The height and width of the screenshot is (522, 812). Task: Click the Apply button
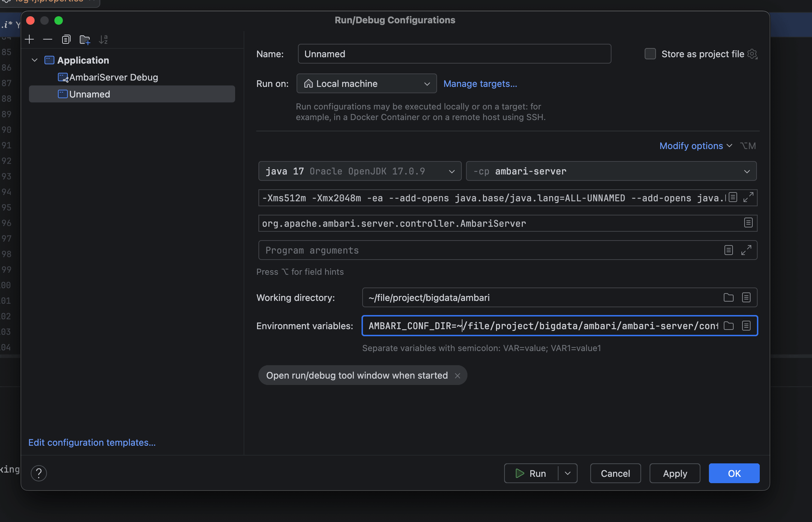tap(675, 473)
